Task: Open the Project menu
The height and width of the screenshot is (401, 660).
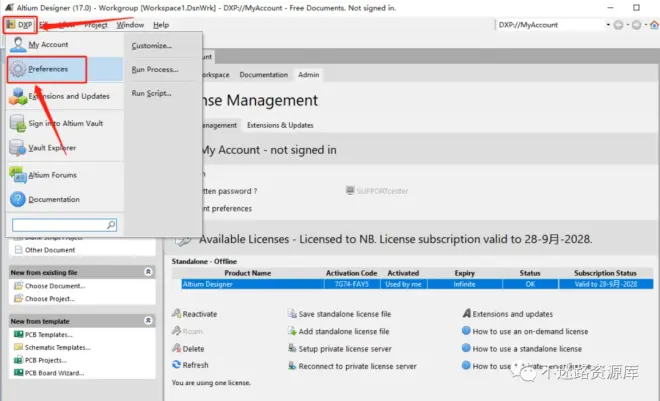Action: click(96, 25)
